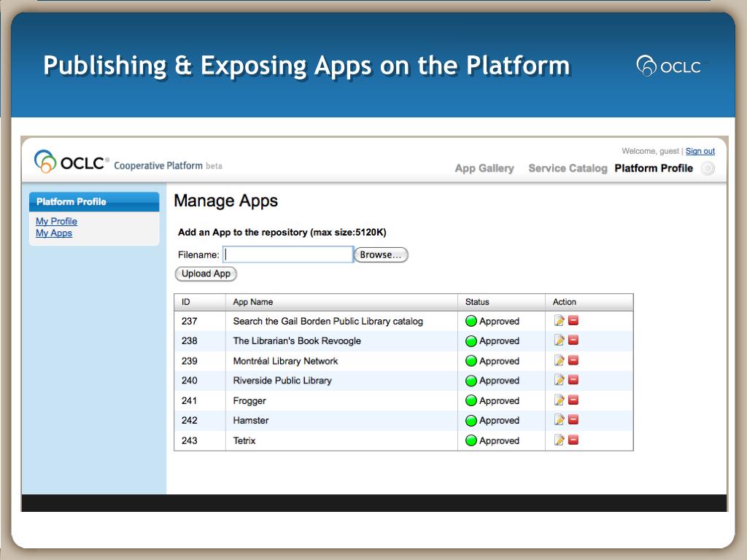This screenshot has height=560, width=747.
Task: Click the 'Hamster' app name
Action: click(x=251, y=421)
